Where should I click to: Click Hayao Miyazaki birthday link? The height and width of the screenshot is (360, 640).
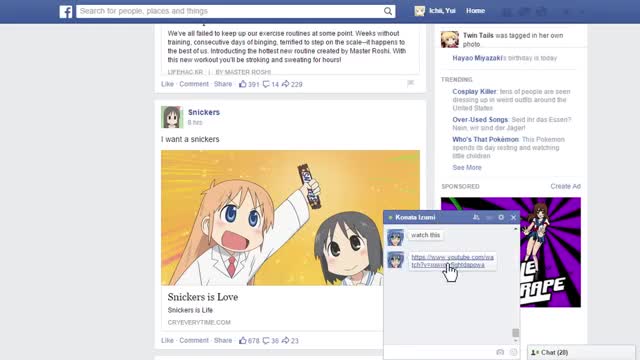point(477,58)
